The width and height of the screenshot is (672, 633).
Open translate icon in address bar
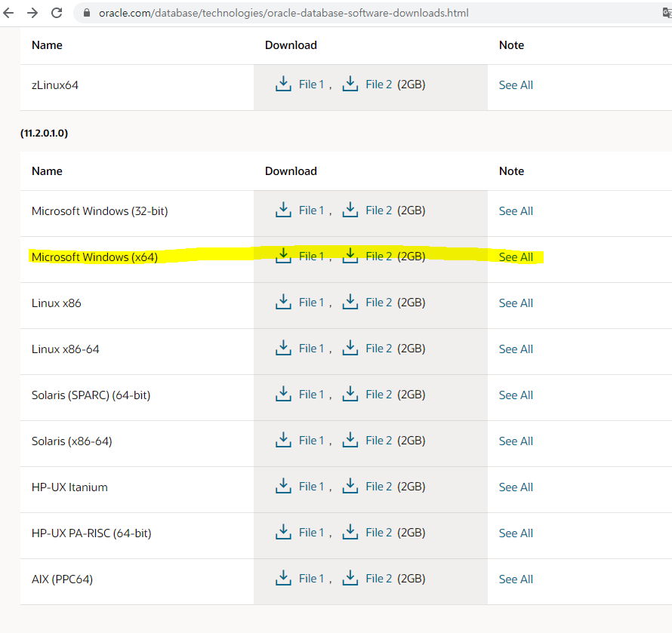point(667,13)
